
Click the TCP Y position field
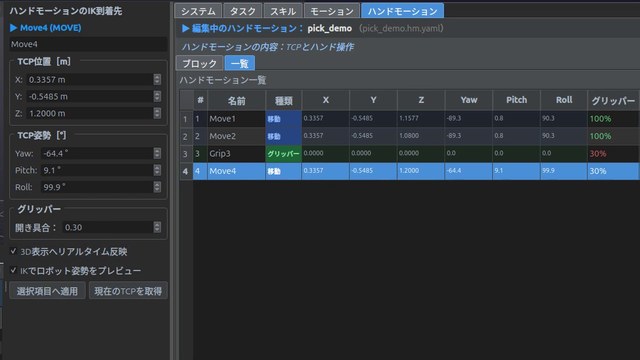click(x=90, y=96)
